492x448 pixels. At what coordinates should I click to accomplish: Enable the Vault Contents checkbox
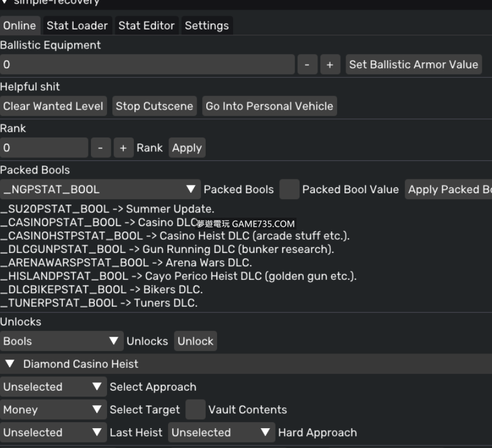[195, 410]
